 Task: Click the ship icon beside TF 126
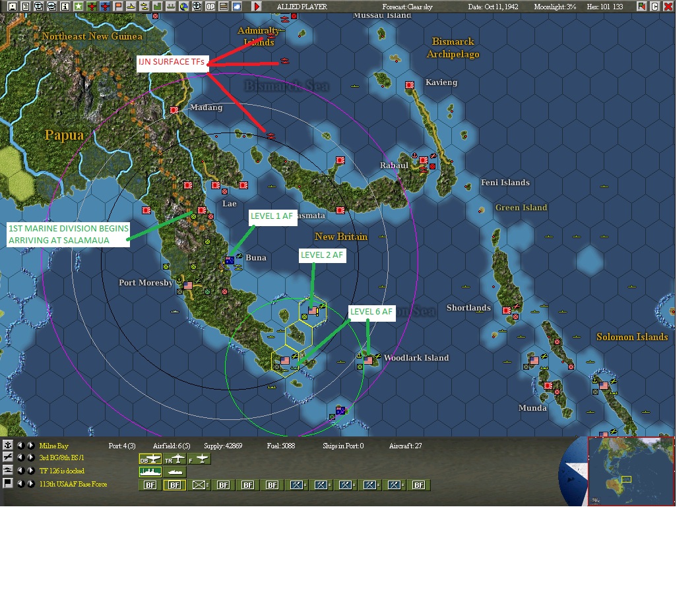coord(8,470)
